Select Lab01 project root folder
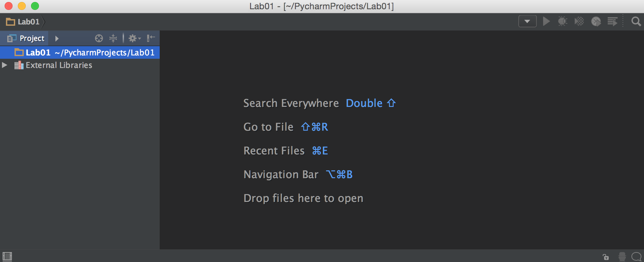The height and width of the screenshot is (262, 644). pyautogui.click(x=80, y=52)
